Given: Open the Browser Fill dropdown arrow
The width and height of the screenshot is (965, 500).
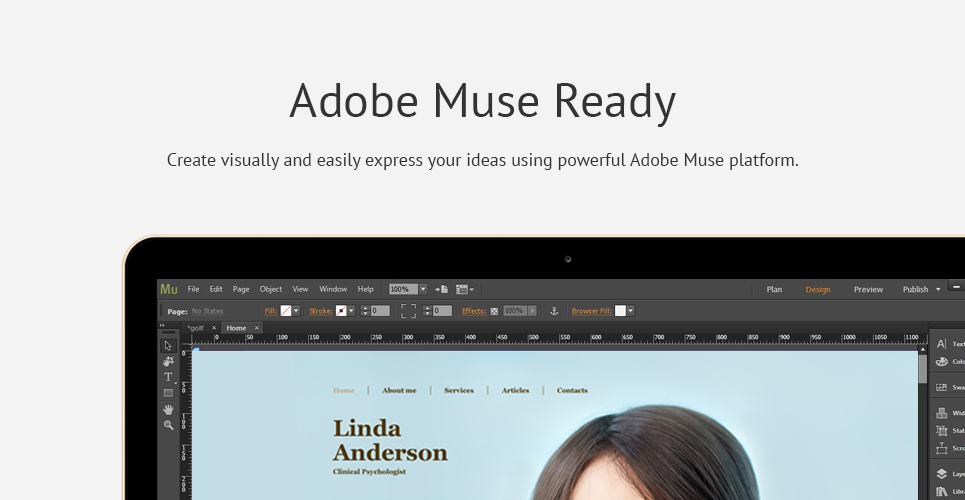Looking at the screenshot, I should click(630, 311).
